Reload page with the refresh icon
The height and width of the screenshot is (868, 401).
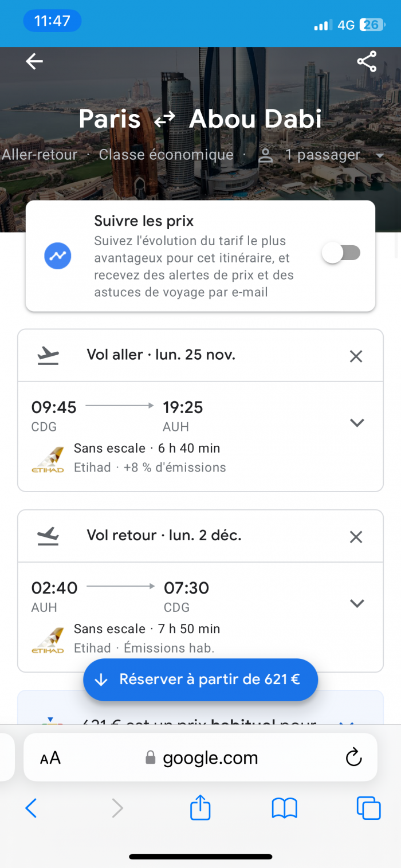click(x=354, y=757)
